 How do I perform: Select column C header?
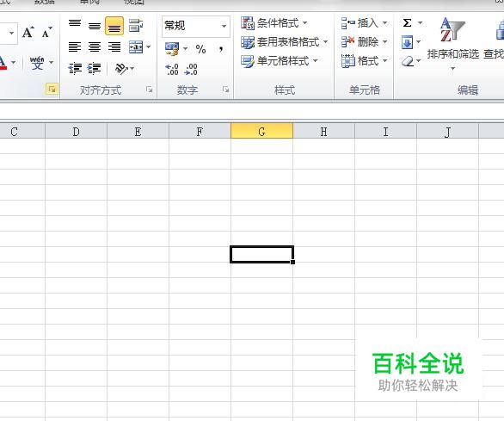(x=22, y=132)
